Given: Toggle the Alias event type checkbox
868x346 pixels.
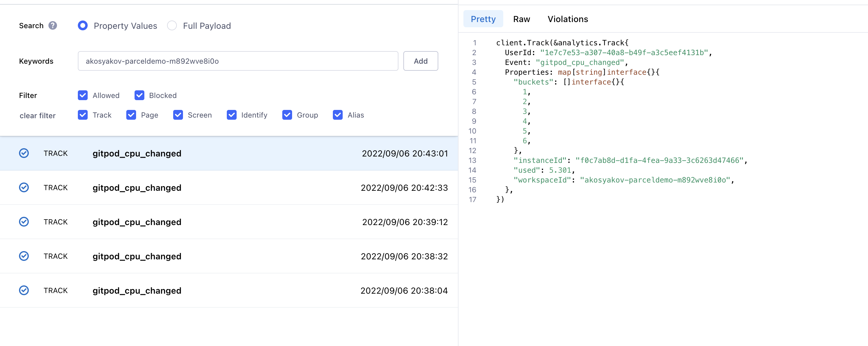Looking at the screenshot, I should (338, 115).
